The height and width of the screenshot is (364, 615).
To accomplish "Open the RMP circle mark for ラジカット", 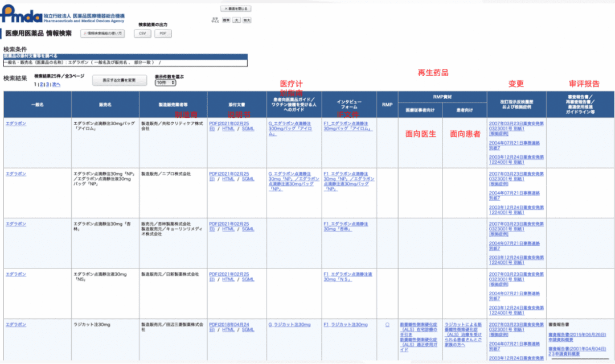I will click(x=387, y=325).
